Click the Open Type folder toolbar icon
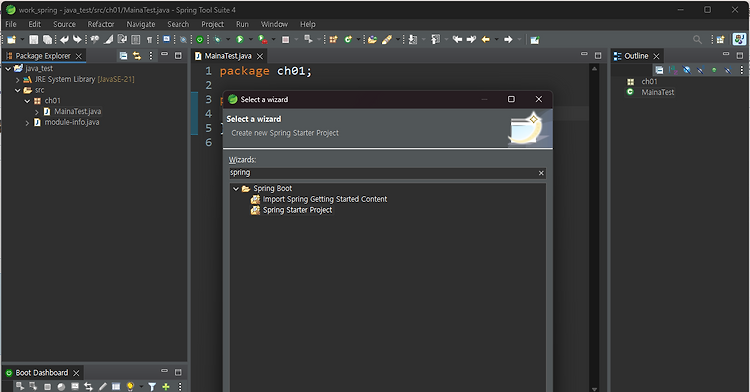The height and width of the screenshot is (392, 750). coord(372,40)
